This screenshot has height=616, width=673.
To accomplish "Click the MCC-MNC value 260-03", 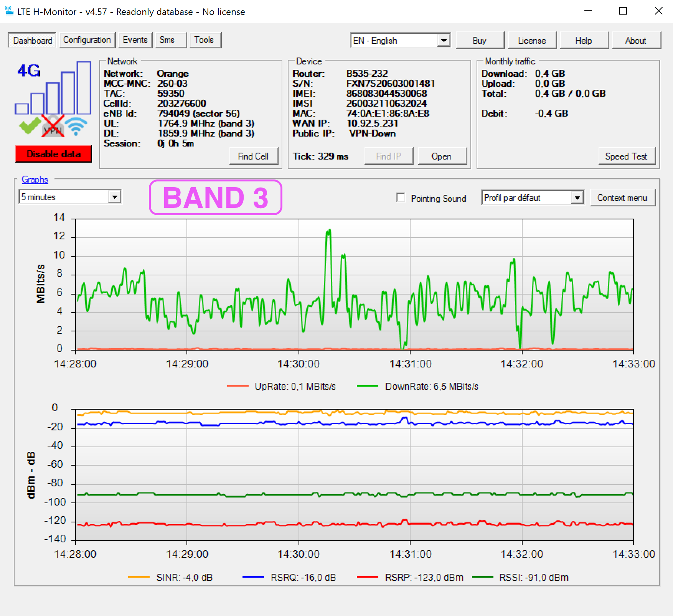I will coord(172,83).
